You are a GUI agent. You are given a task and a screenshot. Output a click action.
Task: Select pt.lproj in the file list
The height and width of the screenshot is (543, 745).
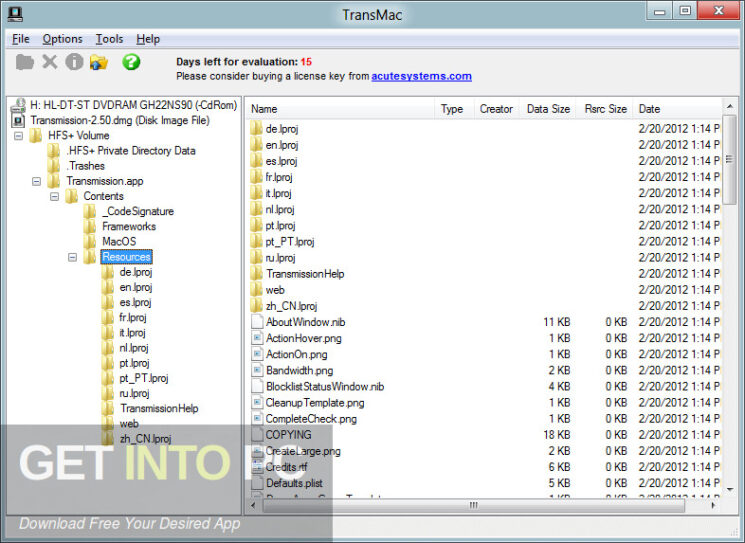tap(280, 226)
